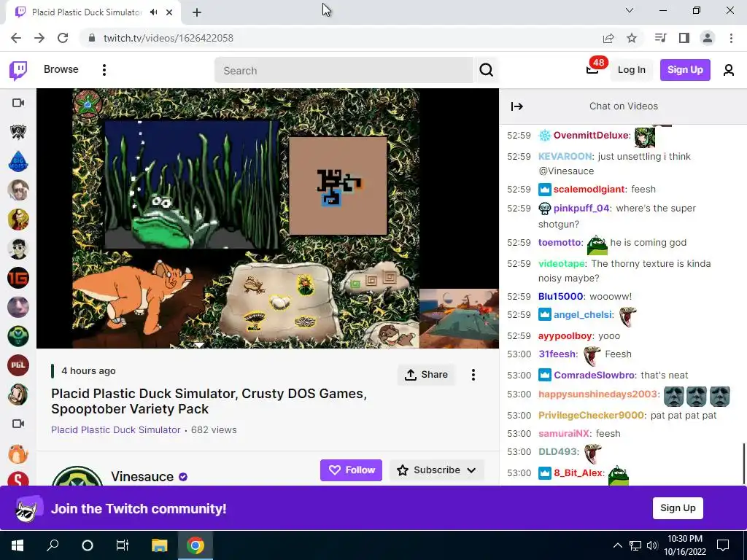Open the tab search chevron
747x560 pixels.
click(x=630, y=10)
